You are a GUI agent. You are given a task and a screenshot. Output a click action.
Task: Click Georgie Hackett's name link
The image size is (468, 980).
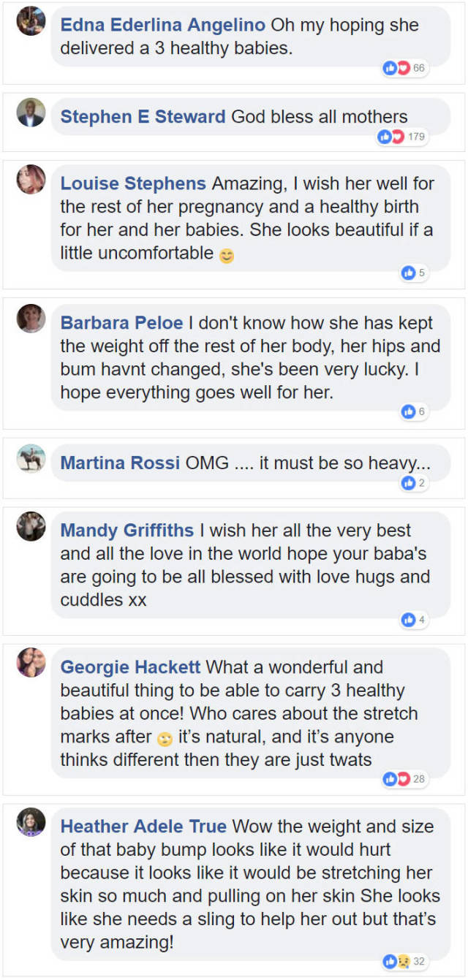click(x=130, y=667)
